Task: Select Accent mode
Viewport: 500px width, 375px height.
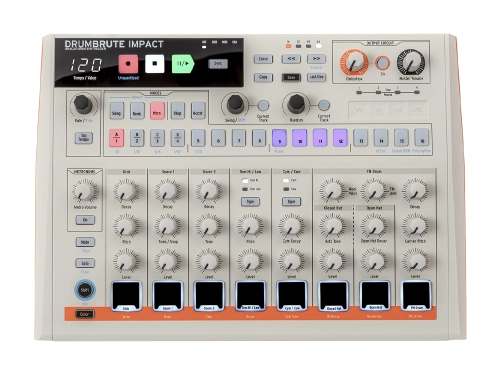Action: (198, 111)
